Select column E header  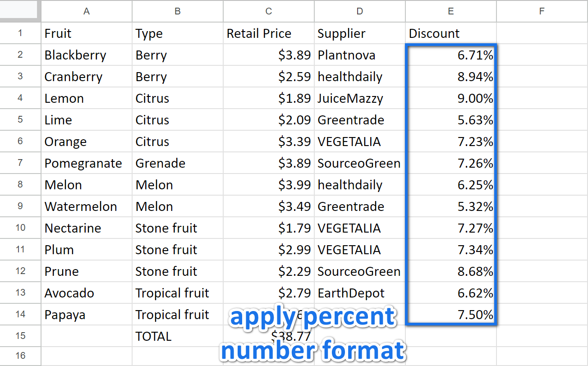pyautogui.click(x=451, y=11)
